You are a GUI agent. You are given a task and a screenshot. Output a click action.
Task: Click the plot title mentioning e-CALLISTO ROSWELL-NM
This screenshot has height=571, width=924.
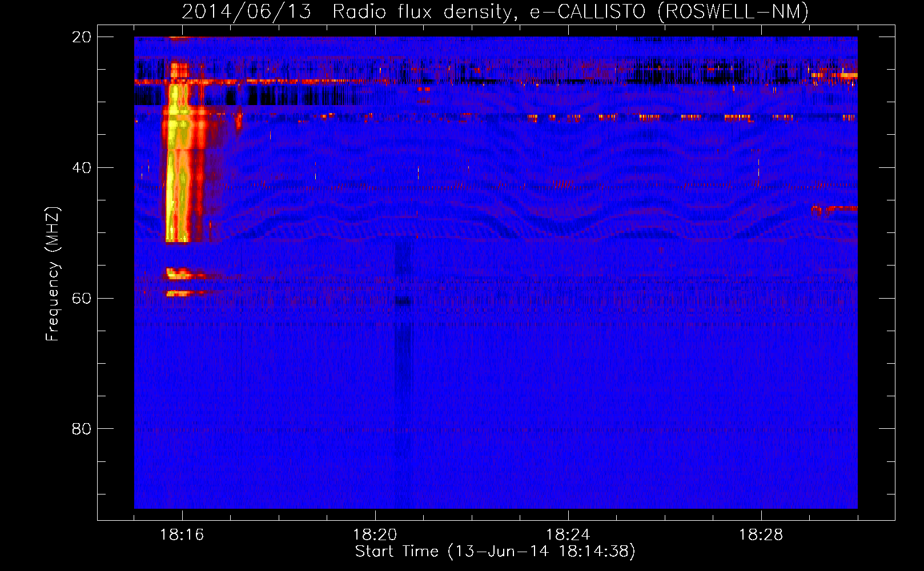tap(495, 11)
